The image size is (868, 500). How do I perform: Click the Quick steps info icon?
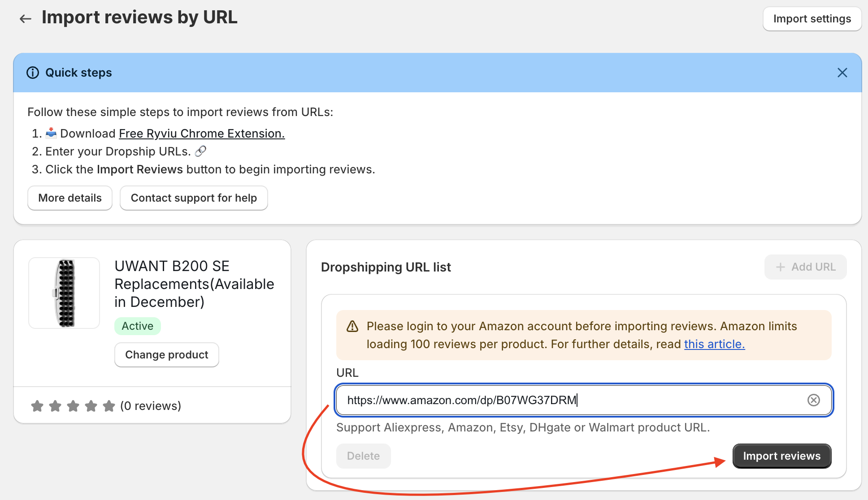(33, 73)
